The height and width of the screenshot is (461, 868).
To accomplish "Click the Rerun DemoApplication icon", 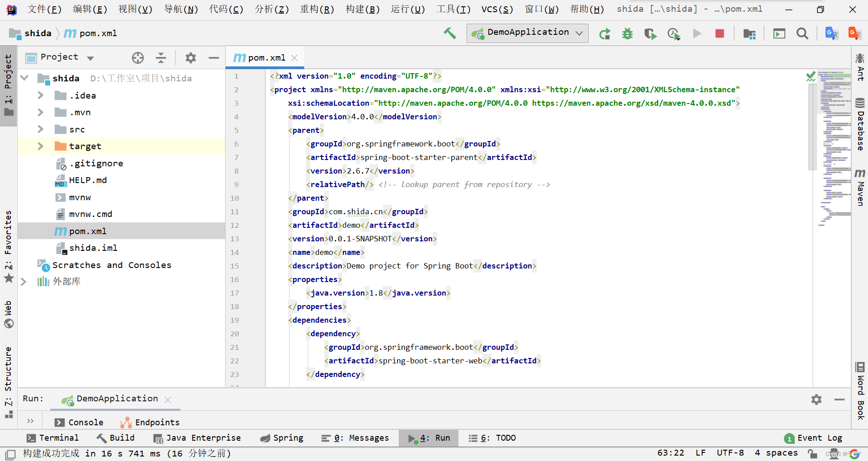I will [x=604, y=34].
